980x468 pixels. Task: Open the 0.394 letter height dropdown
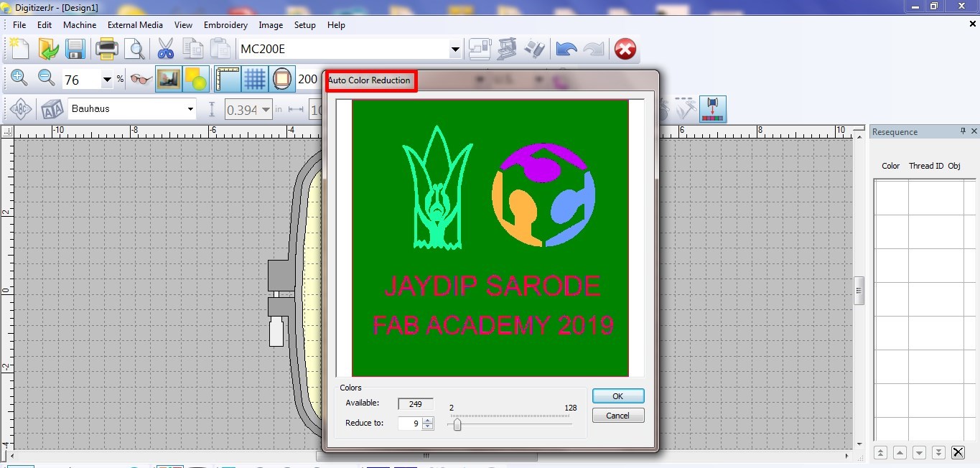pyautogui.click(x=266, y=110)
